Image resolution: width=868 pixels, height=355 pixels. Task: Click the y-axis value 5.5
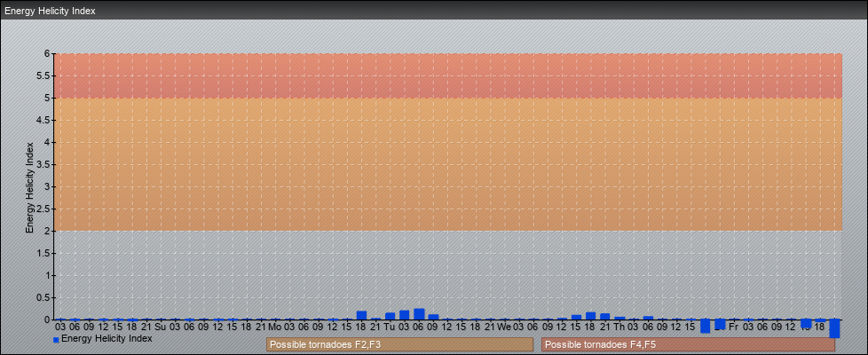click(x=43, y=75)
